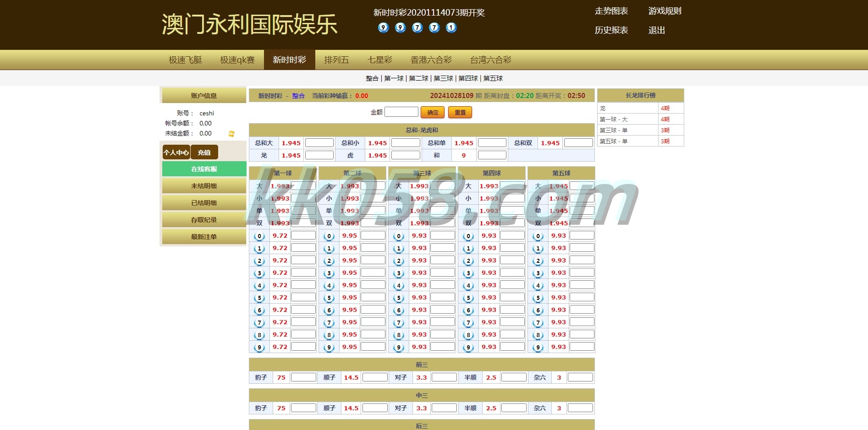Click ball 1 icon in 第三球 column
This screenshot has width=868, height=430.
pos(399,249)
